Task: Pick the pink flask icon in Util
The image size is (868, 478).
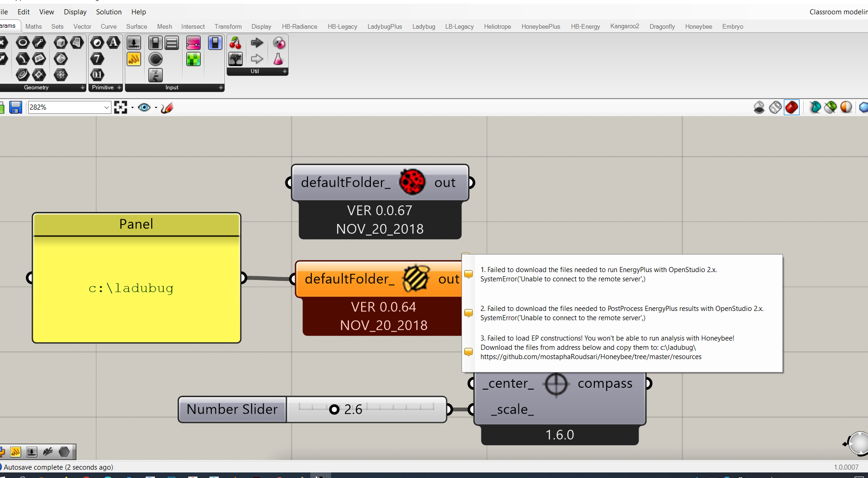Action: pos(278,59)
